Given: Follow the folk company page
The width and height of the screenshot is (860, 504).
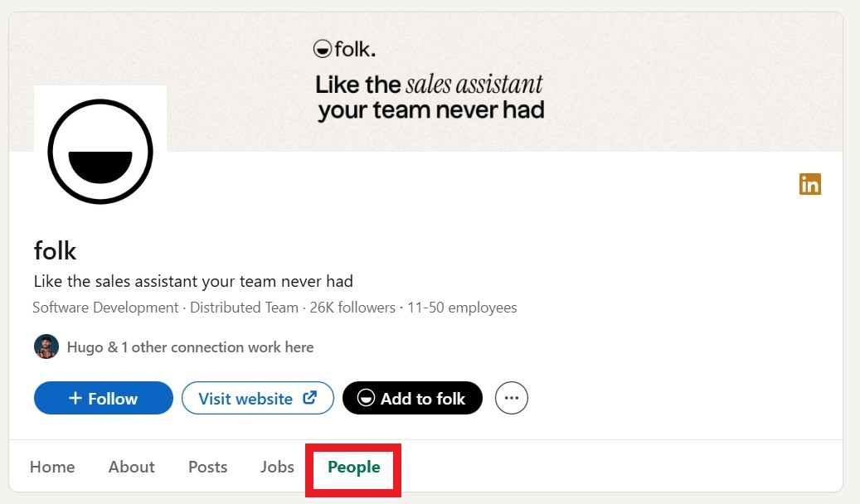Looking at the screenshot, I should pyautogui.click(x=103, y=398).
